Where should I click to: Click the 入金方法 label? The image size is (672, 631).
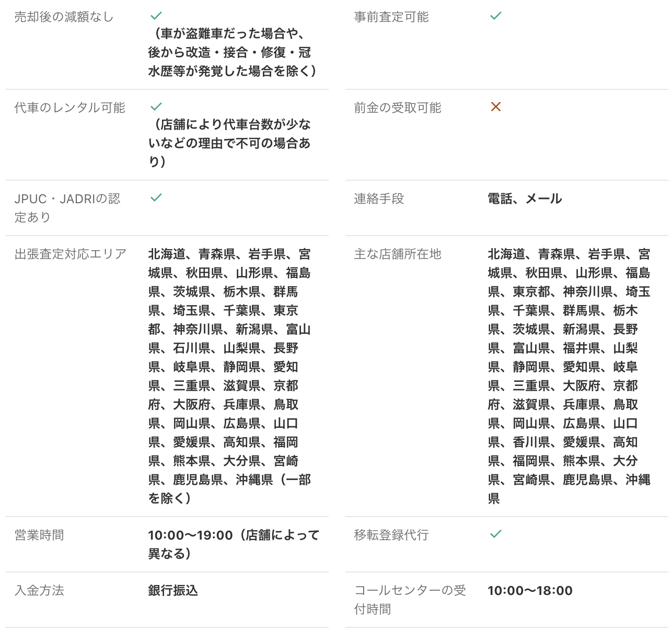pyautogui.click(x=39, y=590)
